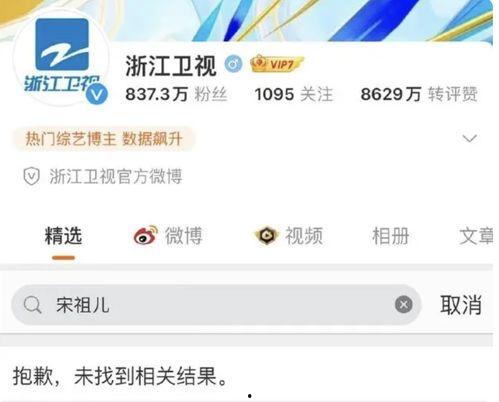
Task: View the 1095 关注 following list
Action: point(294,94)
